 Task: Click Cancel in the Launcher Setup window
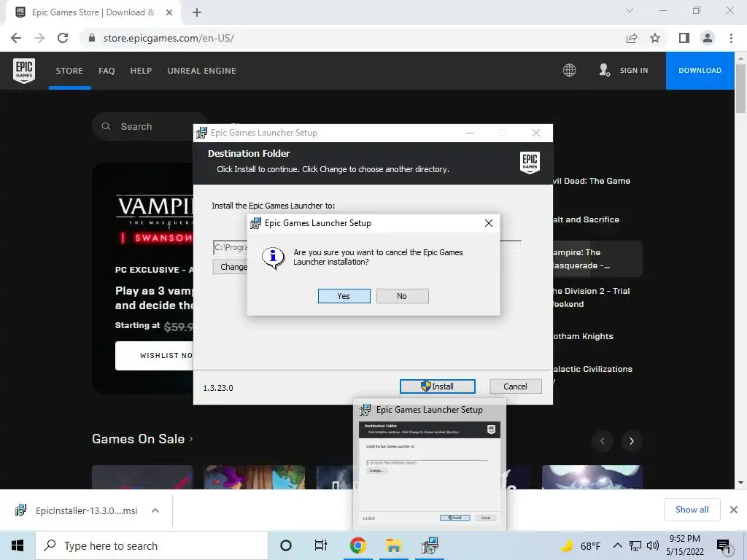[x=516, y=386]
